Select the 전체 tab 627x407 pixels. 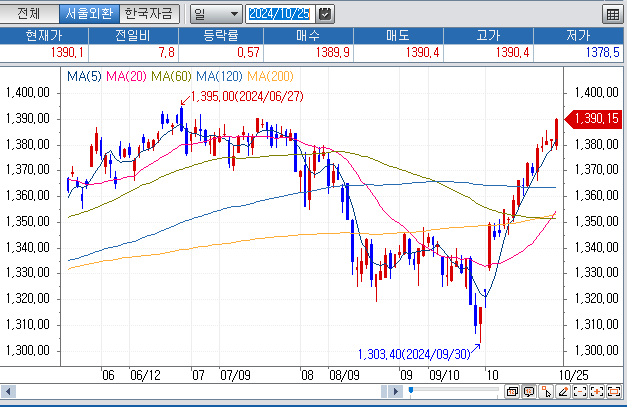point(30,14)
